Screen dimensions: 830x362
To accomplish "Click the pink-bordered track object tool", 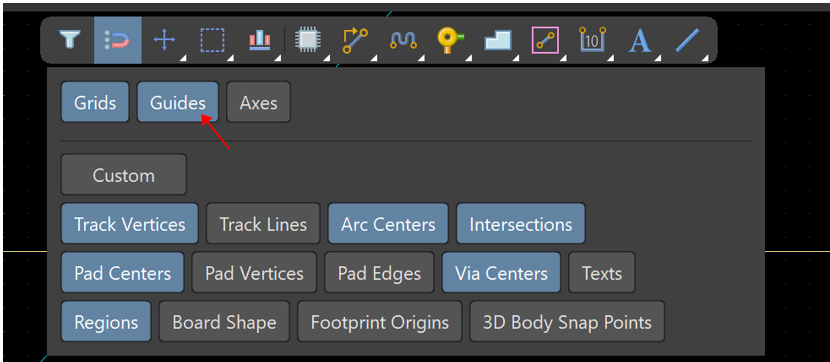I will coord(545,40).
